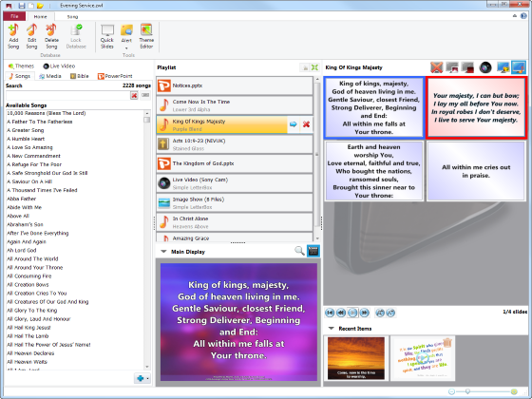532x399 pixels.
Task: Click the play slide control
Action: point(352,313)
